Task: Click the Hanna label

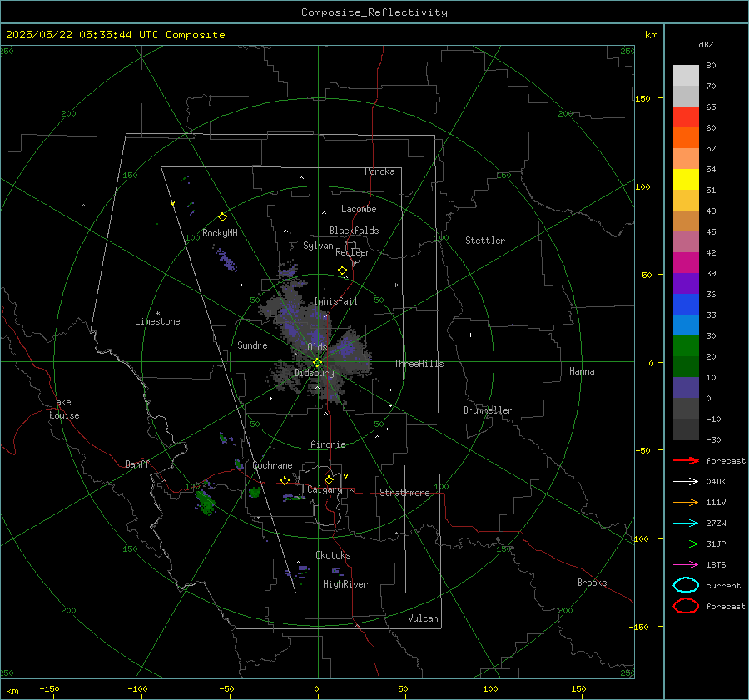Action: pyautogui.click(x=582, y=371)
